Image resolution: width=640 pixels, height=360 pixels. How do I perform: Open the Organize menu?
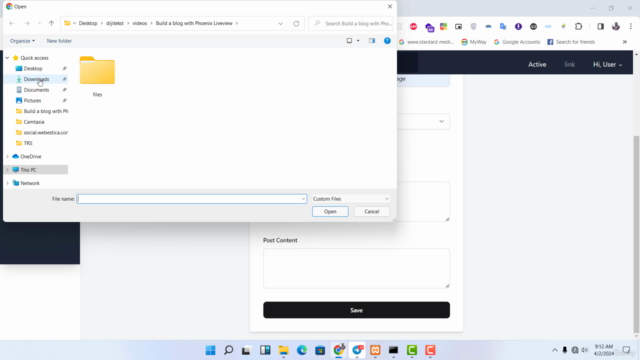tap(22, 41)
